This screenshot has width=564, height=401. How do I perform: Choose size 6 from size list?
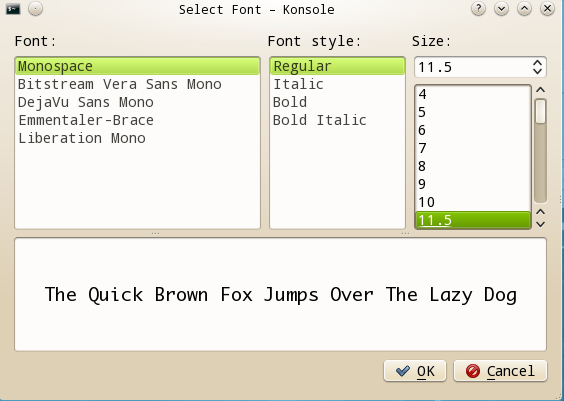pos(473,130)
